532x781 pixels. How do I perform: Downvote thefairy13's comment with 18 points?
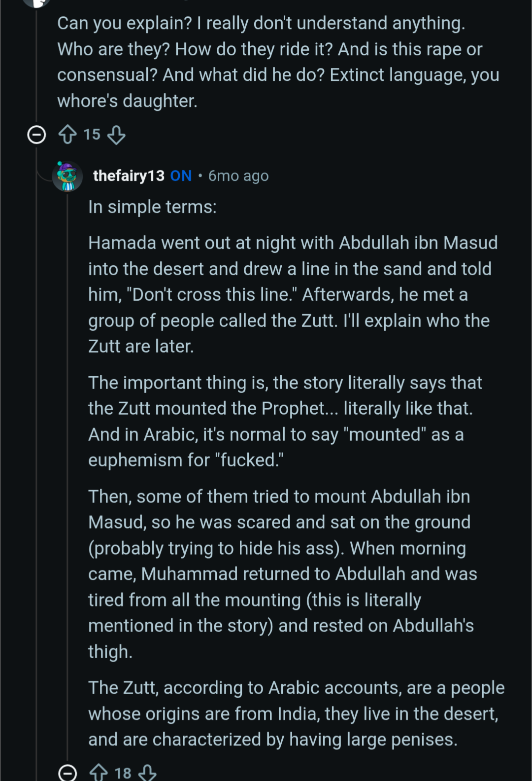[147, 772]
